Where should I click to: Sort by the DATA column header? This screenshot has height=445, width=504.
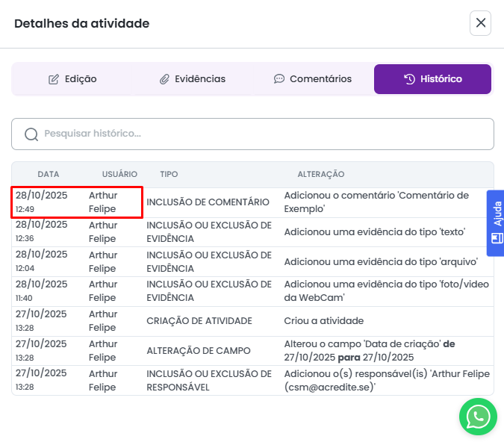point(49,174)
